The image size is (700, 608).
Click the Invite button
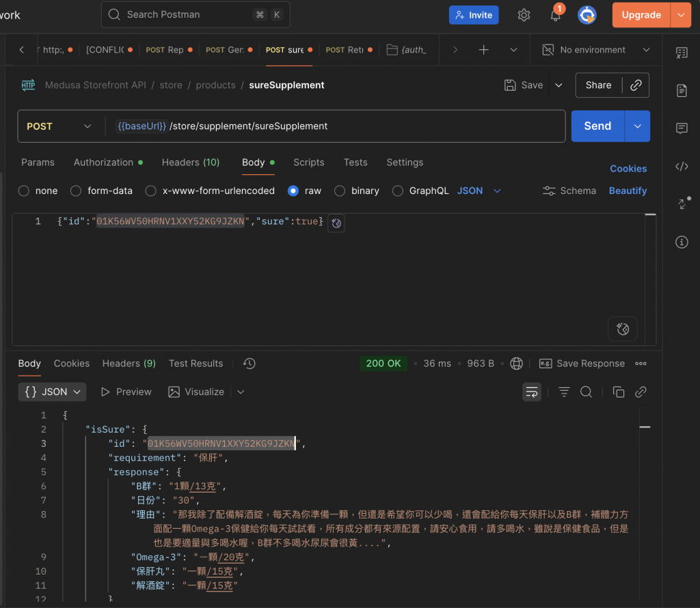(474, 15)
